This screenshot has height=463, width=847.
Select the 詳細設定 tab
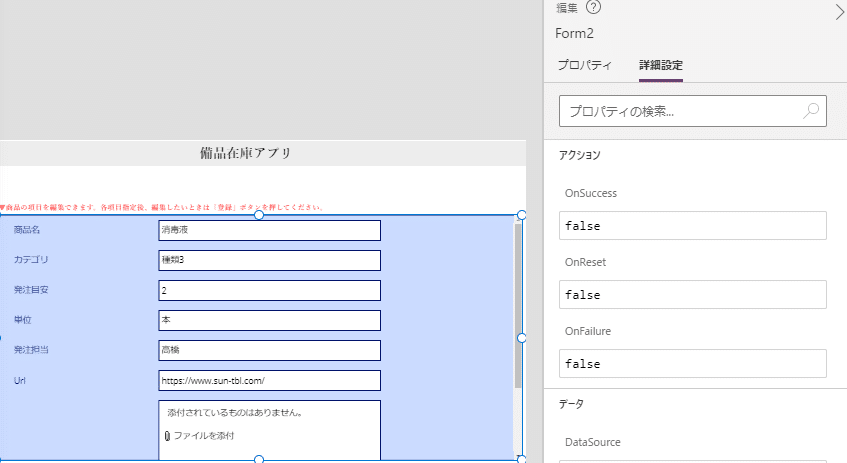[661, 65]
